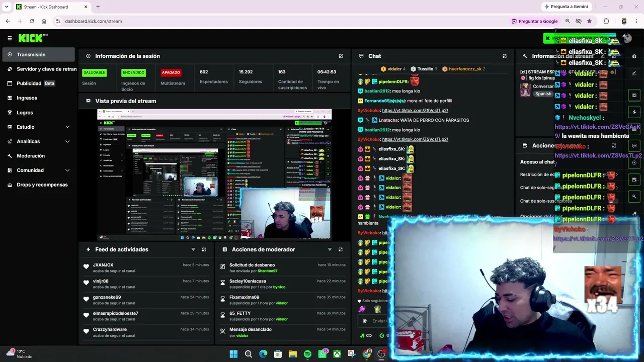Open the first ByVichoko TikTok link in chat
The image size is (644, 362).
pos(415,111)
